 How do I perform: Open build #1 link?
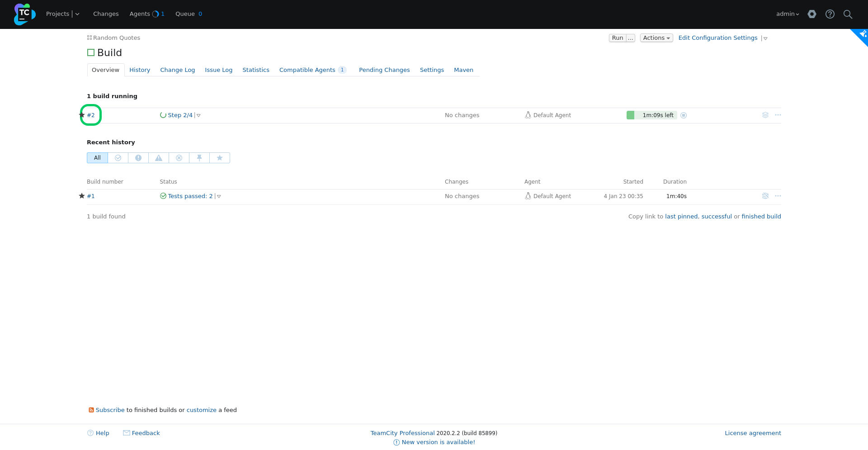point(91,196)
